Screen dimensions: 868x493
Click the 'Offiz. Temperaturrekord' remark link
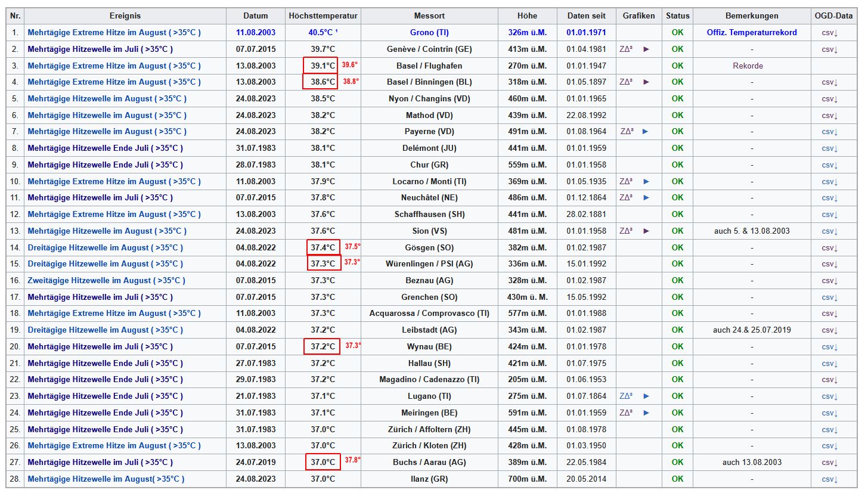[x=752, y=32]
